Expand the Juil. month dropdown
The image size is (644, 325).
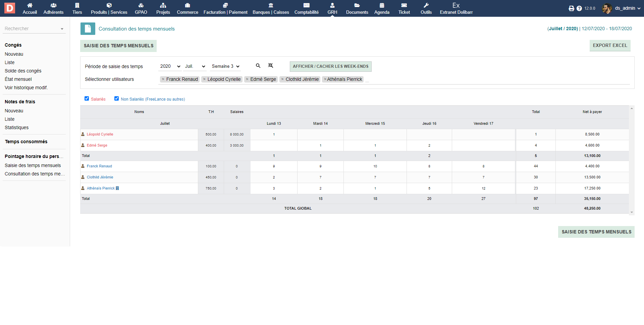[195, 66]
